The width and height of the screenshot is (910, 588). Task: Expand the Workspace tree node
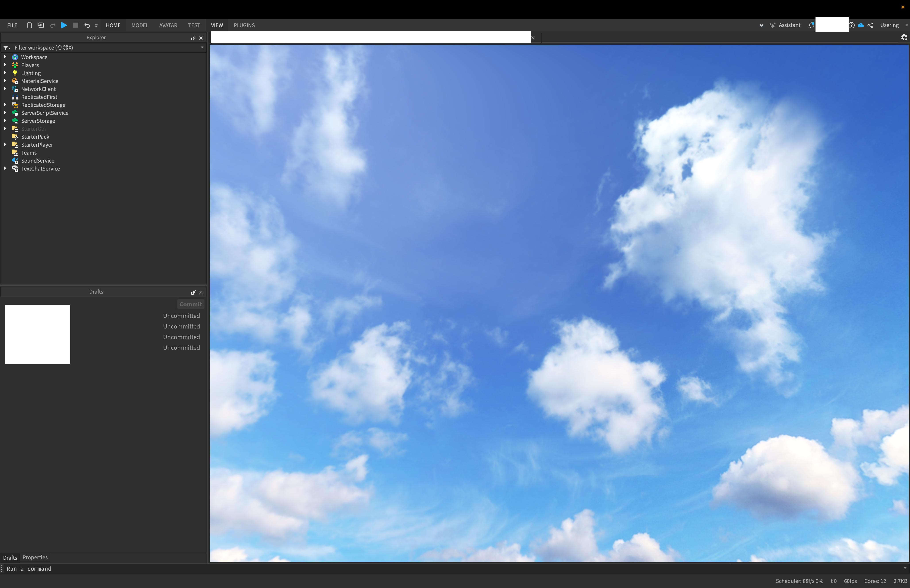click(5, 57)
